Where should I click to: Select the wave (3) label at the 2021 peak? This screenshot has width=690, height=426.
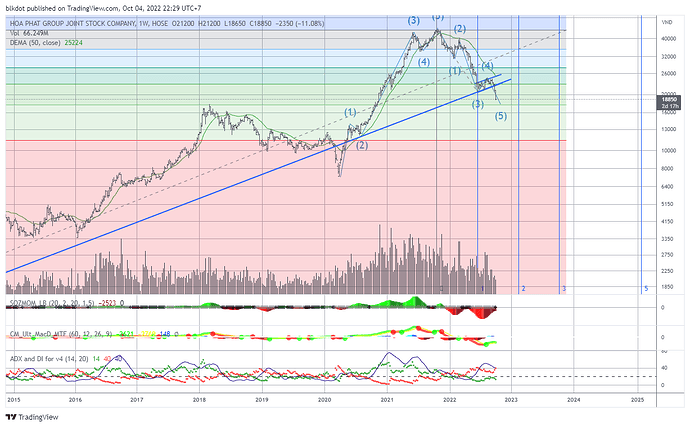(x=413, y=20)
